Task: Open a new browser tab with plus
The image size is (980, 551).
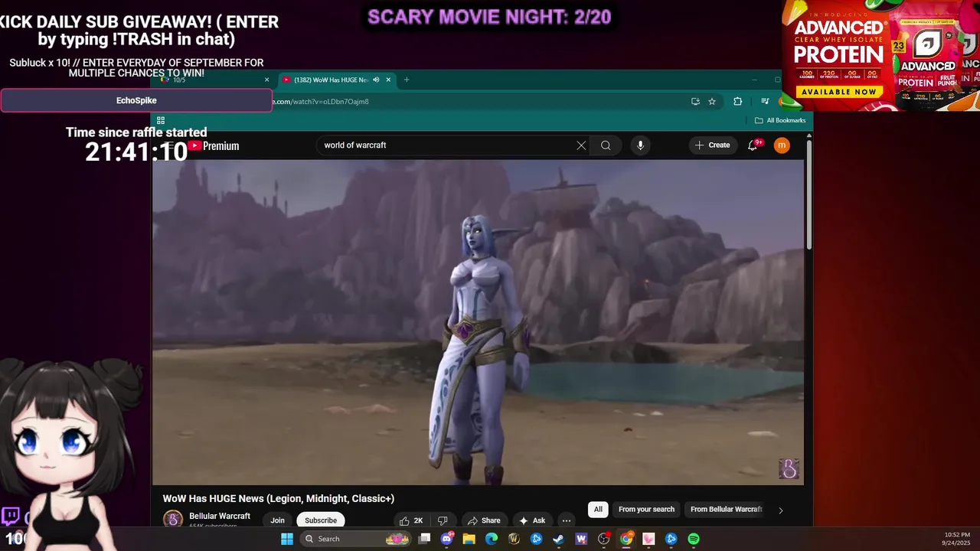Action: [x=407, y=80]
